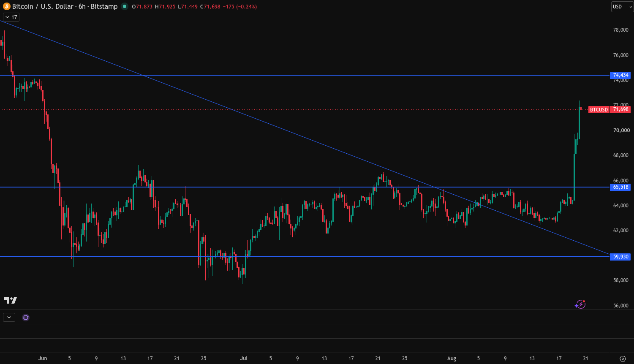
Task: Click the open value O71,873
Action: coord(142,7)
